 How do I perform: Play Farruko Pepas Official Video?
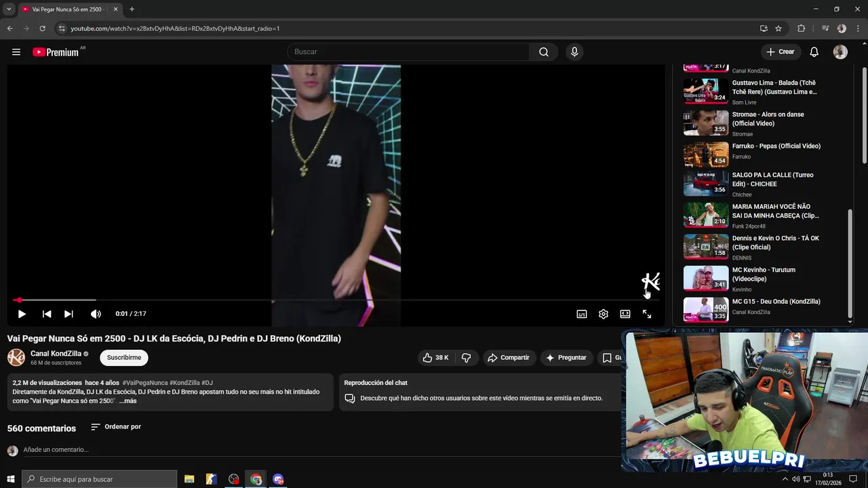753,155
